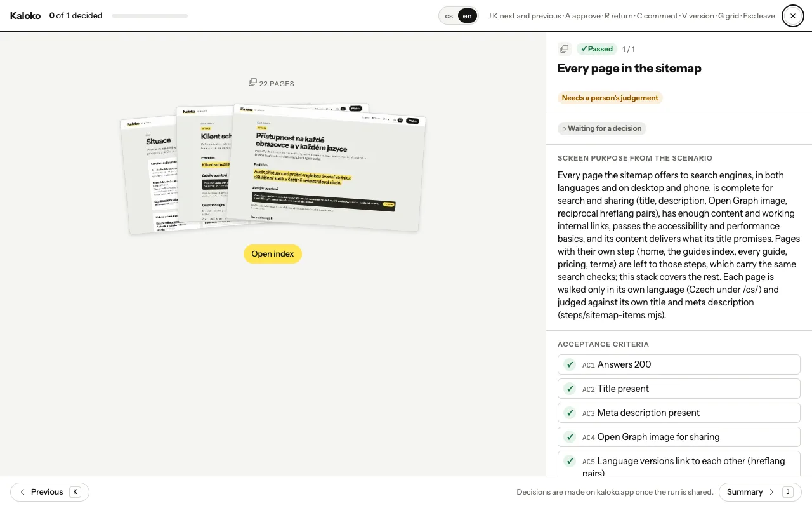Click the 'Decisions are made on kaloko.app' note
The height and width of the screenshot is (508, 812).
click(x=615, y=492)
